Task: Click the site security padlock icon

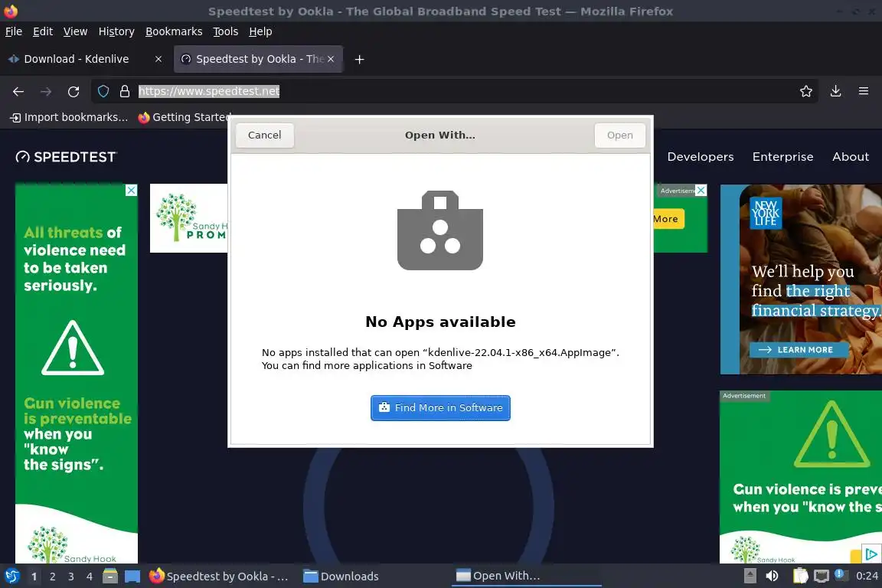Action: 125,91
